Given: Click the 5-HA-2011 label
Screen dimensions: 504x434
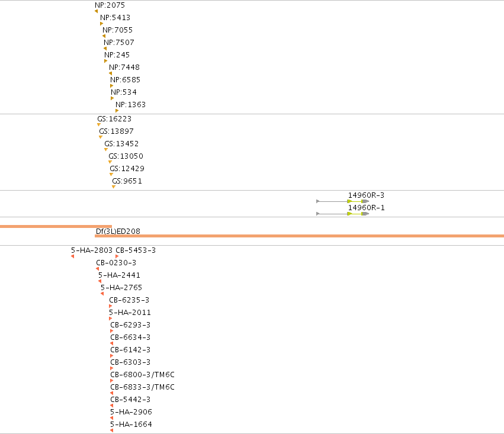Looking at the screenshot, I should tap(130, 313).
